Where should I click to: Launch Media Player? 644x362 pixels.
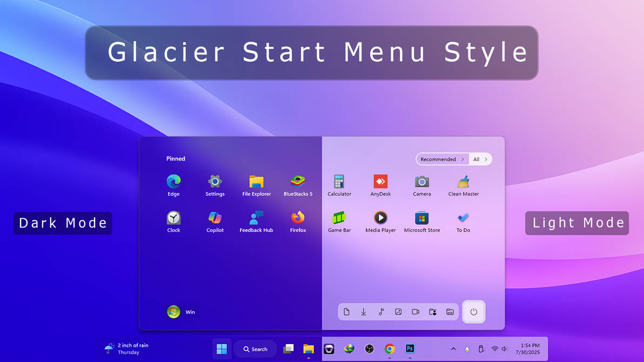tap(380, 218)
